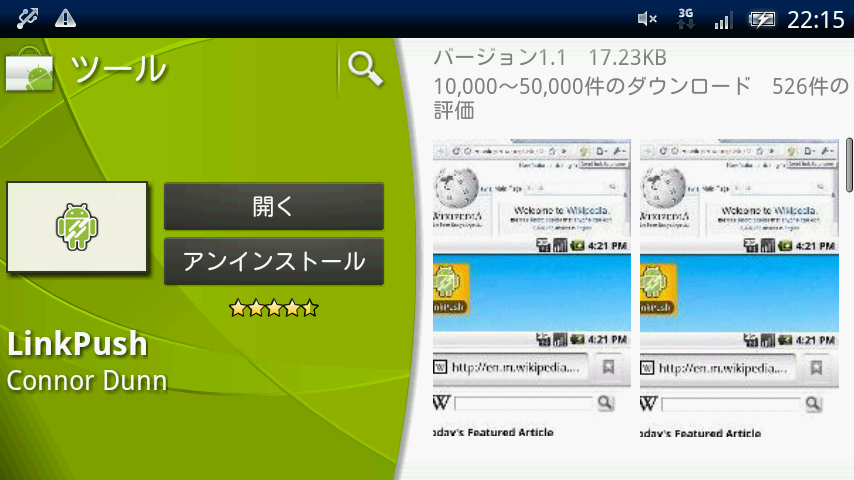The image size is (854, 480).
Task: Click the vertical scrollbar handle
Action: 849,165
